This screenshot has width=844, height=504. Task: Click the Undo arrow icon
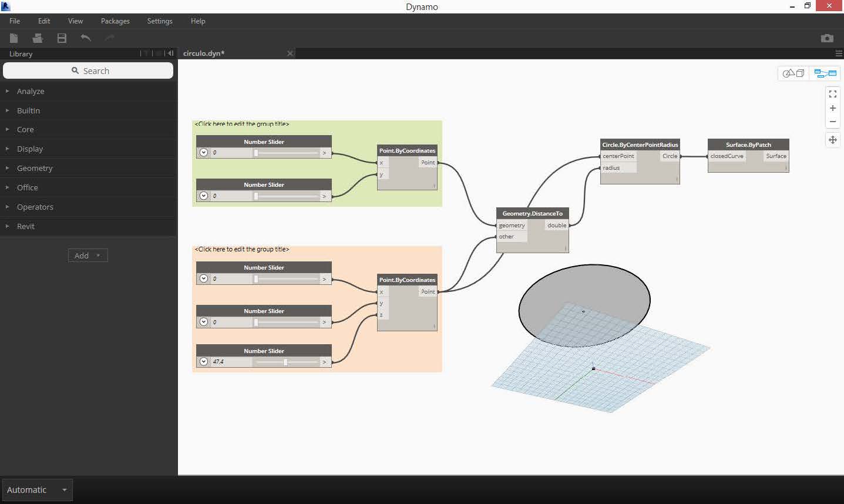[86, 38]
